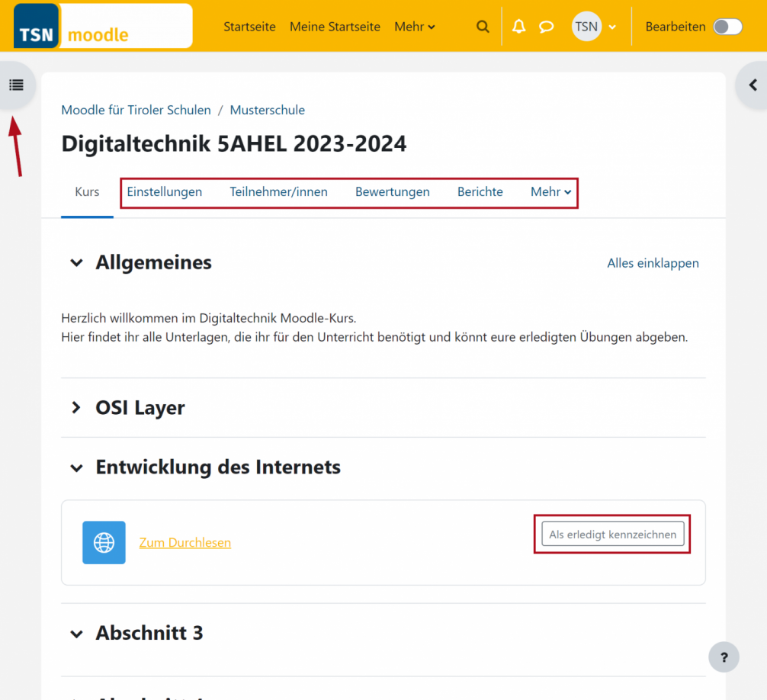Click the TSN user avatar

pos(586,26)
